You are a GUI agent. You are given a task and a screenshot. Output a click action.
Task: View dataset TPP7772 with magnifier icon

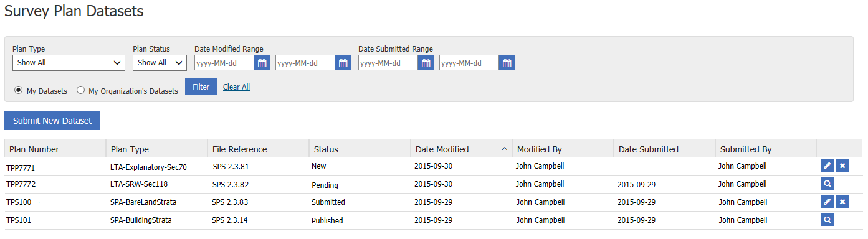click(827, 184)
